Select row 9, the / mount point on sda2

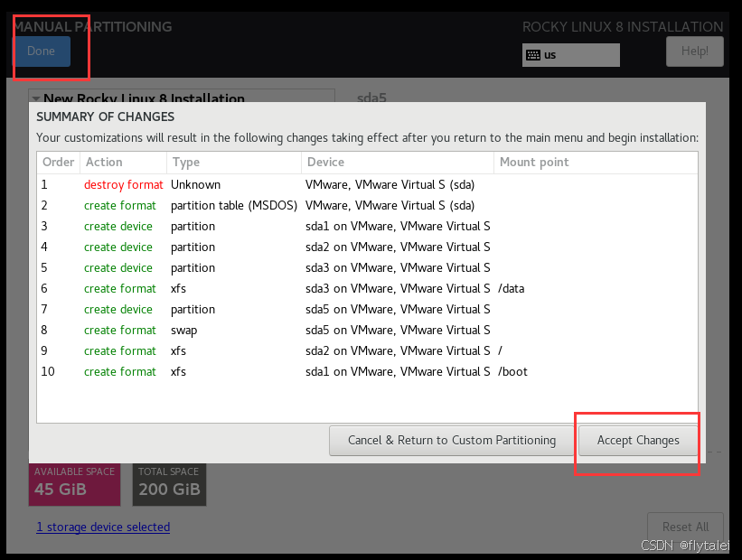click(367, 351)
